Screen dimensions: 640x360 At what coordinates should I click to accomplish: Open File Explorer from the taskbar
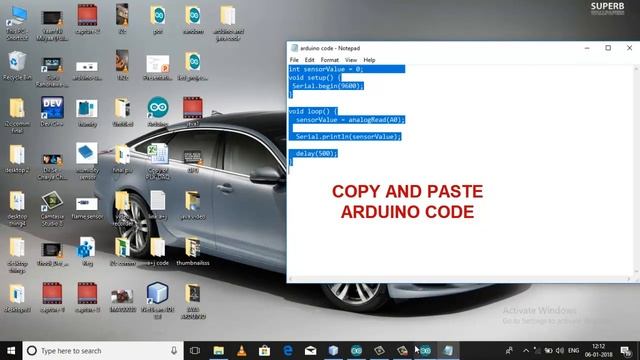219,351
